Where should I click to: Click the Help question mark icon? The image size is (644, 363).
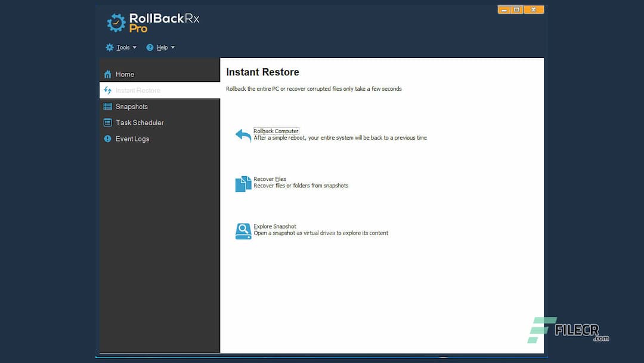[x=149, y=47]
